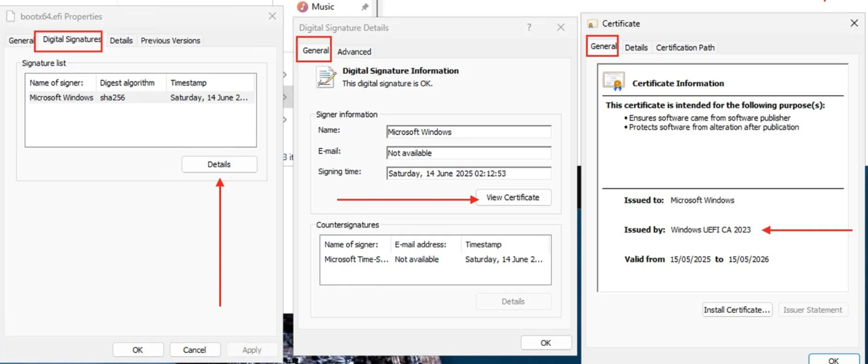
Task: Click the bootx64.efi file icon in title bar
Action: [10, 16]
